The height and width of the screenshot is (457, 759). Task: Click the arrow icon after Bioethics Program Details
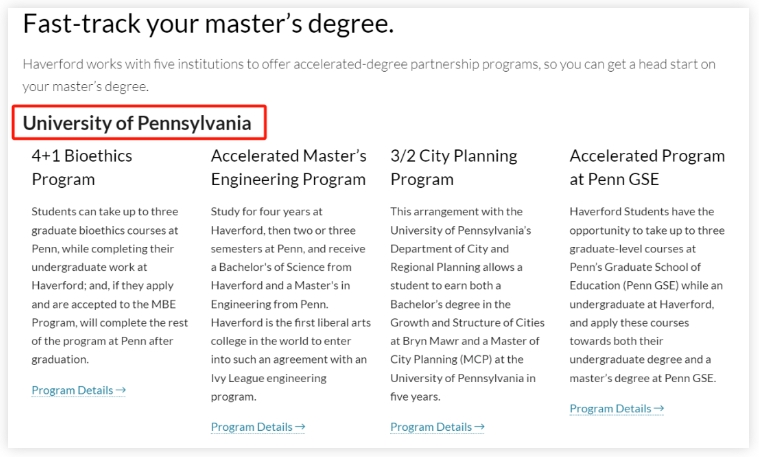click(x=121, y=390)
